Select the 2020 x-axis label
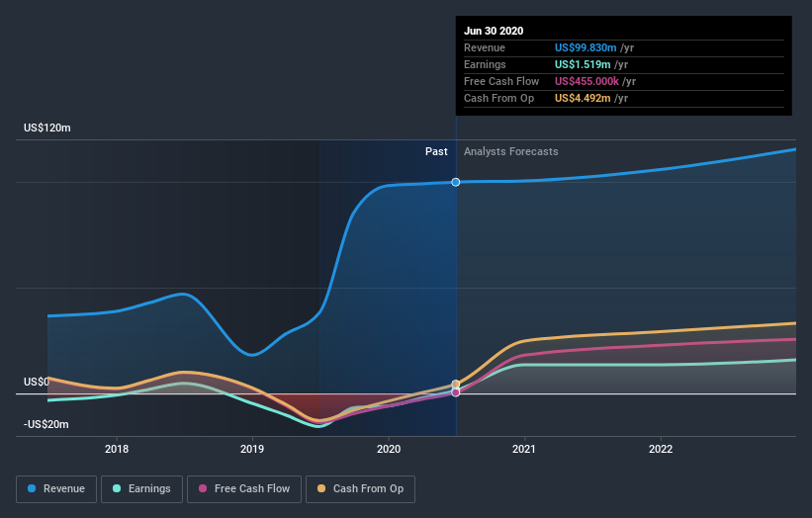The width and height of the screenshot is (812, 518). [389, 449]
